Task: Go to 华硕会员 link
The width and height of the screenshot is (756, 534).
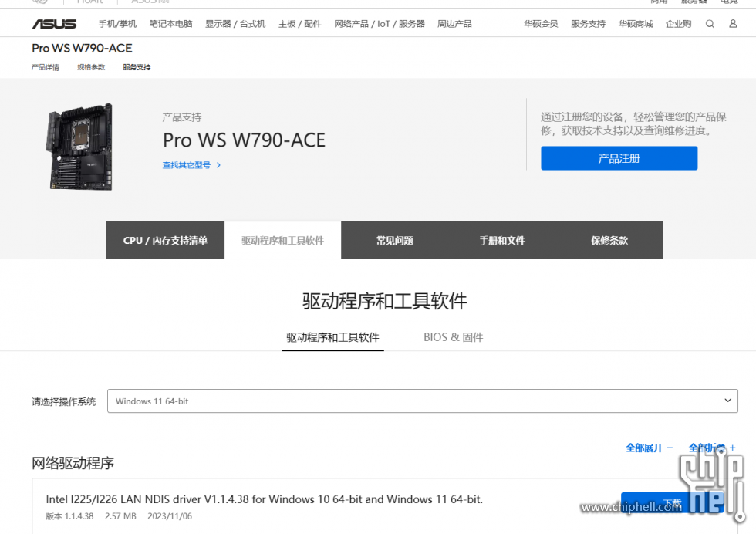Action: click(x=541, y=24)
